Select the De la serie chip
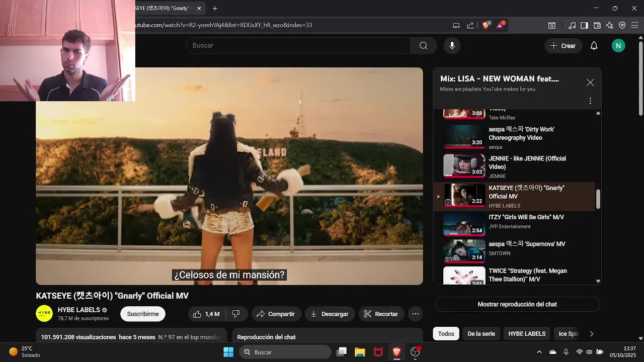 (x=481, y=333)
